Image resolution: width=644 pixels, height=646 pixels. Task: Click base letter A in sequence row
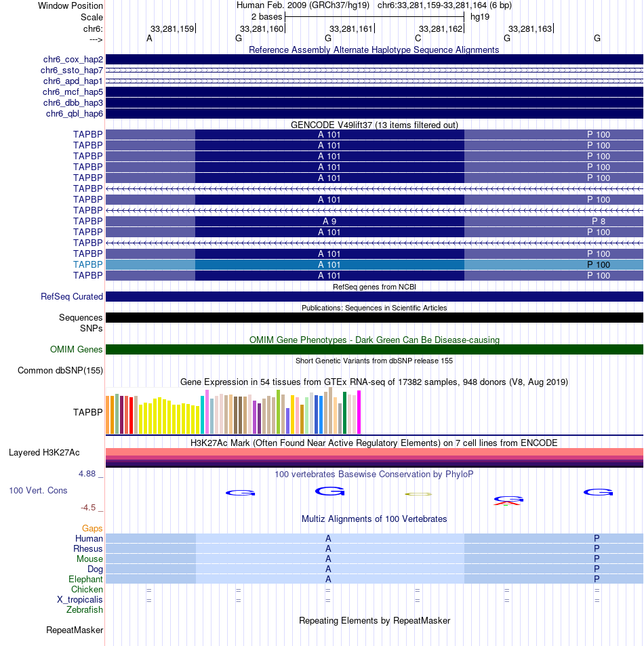click(149, 39)
